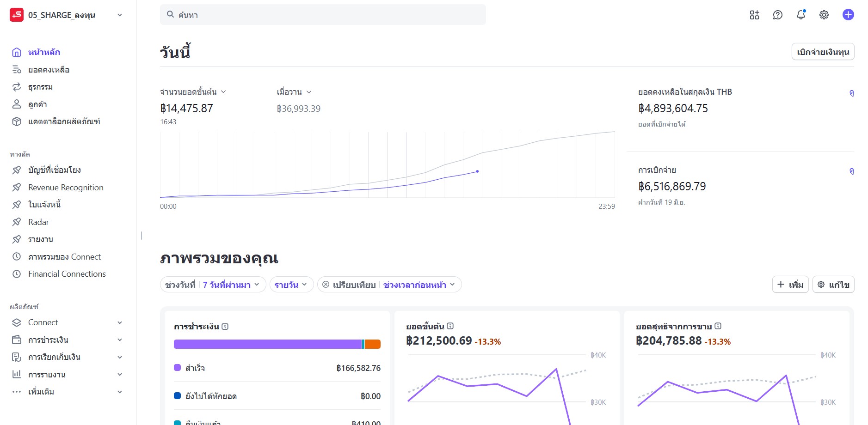Clear the เปรียบเทียบ comparison filter
This screenshot has width=868, height=425.
tap(326, 285)
